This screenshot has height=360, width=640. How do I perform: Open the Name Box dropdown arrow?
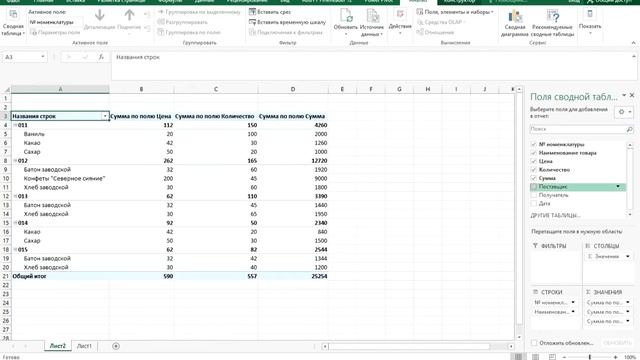[x=42, y=57]
